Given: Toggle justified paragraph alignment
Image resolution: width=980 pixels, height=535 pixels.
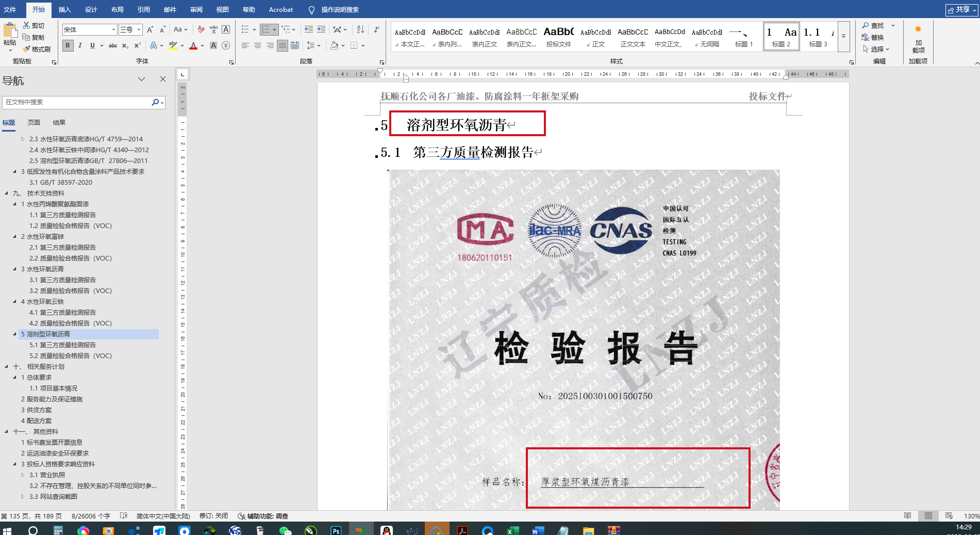Looking at the screenshot, I should [x=283, y=45].
